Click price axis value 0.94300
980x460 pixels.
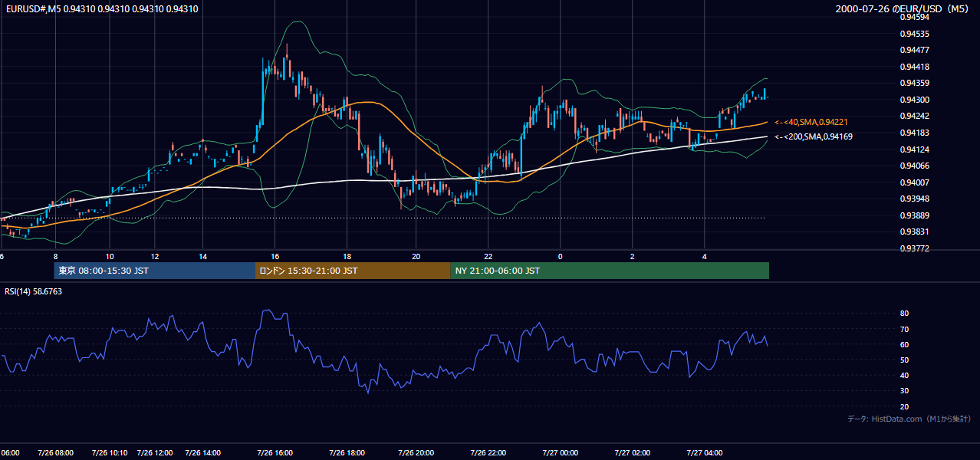pyautogui.click(x=915, y=100)
